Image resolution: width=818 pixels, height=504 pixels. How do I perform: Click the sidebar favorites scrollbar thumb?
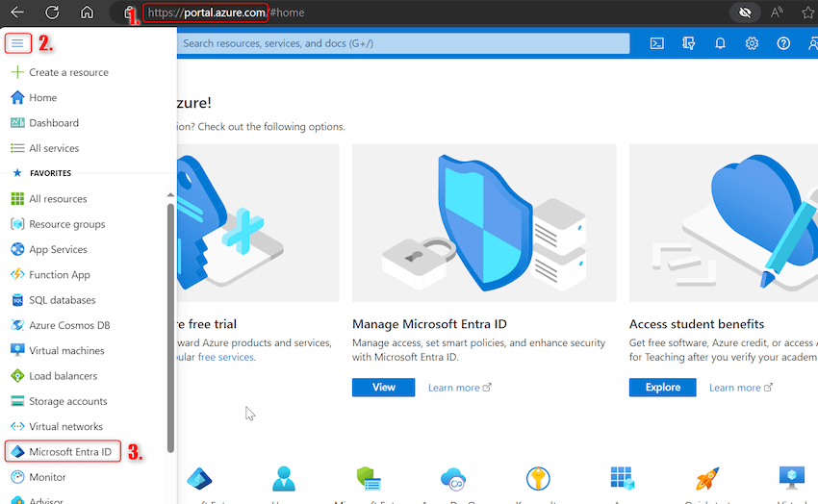(x=170, y=328)
